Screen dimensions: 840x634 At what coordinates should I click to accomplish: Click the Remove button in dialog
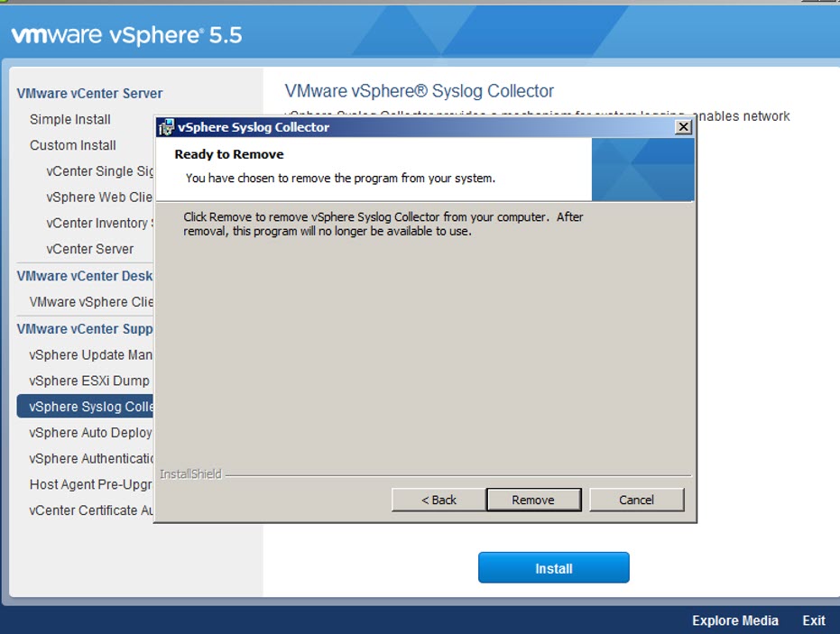(532, 500)
